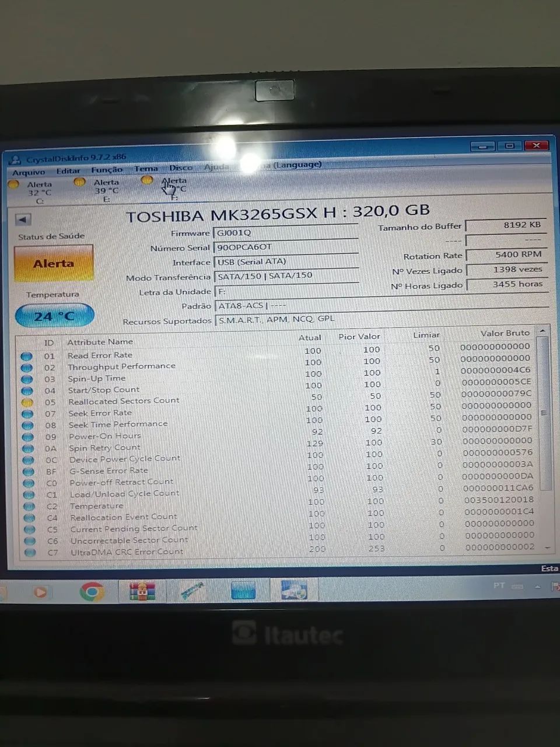Click the scroll down arrow in attribute list

pyautogui.click(x=547, y=548)
